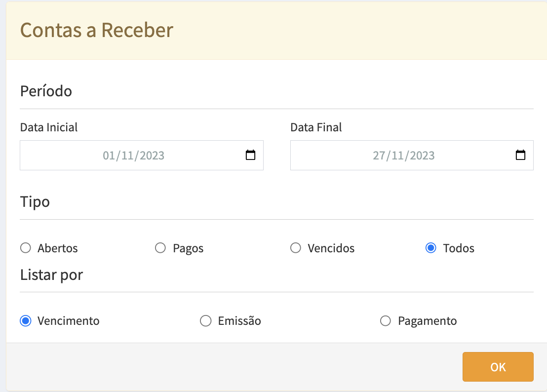
Task: Select Vencidos under Tipo
Action: pos(296,248)
